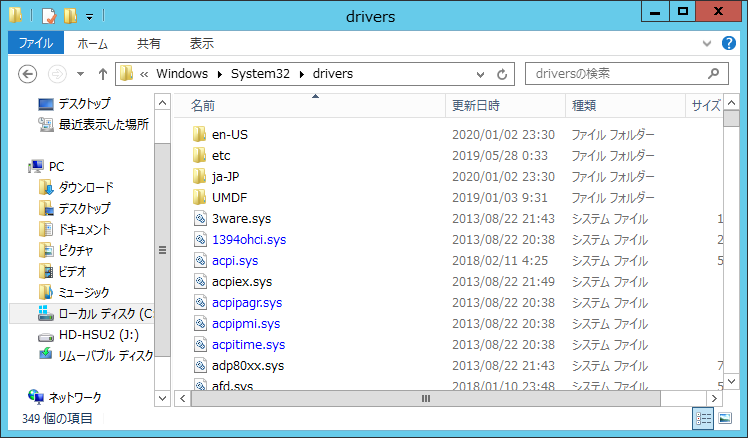Open the recent locations dropdown

click(x=81, y=74)
